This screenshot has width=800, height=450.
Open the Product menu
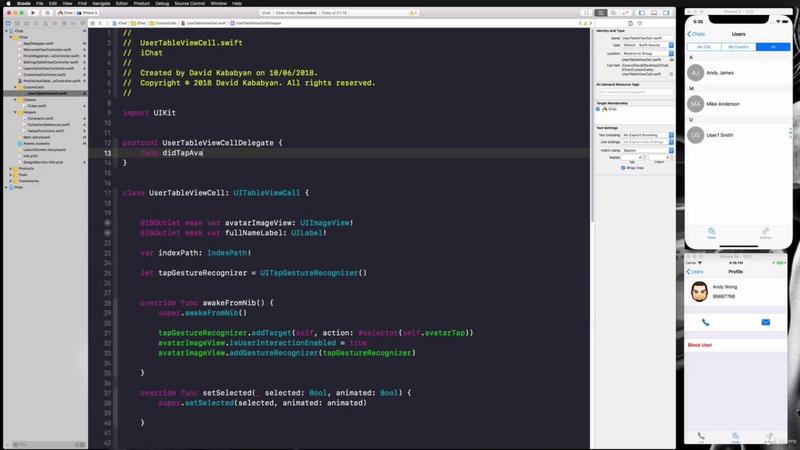click(x=141, y=3)
